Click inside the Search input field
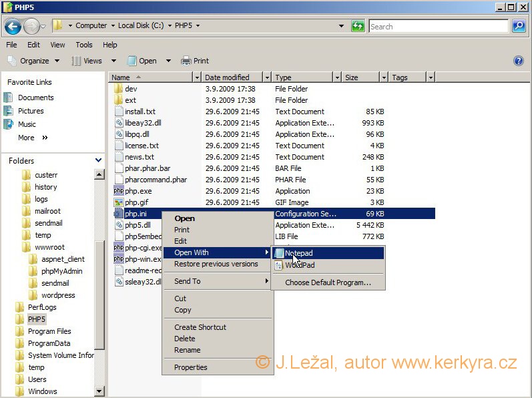Screen dimensions: 532x398 439,27
